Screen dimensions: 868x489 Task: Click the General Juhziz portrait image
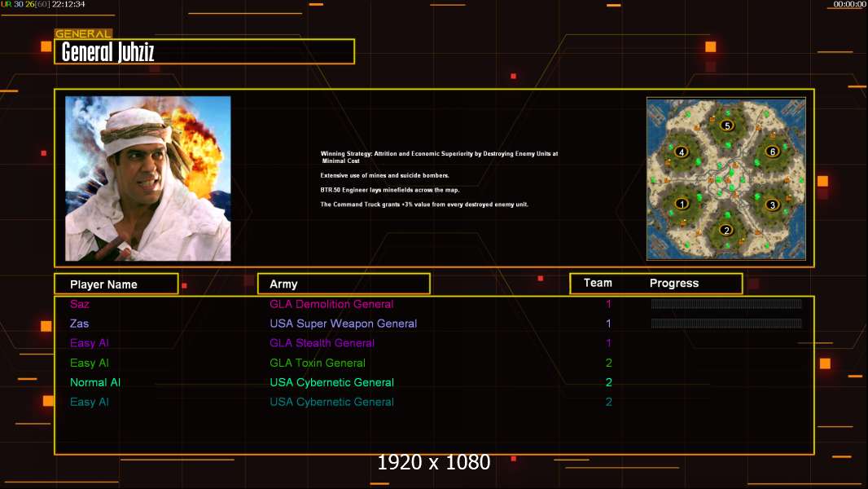pyautogui.click(x=148, y=178)
